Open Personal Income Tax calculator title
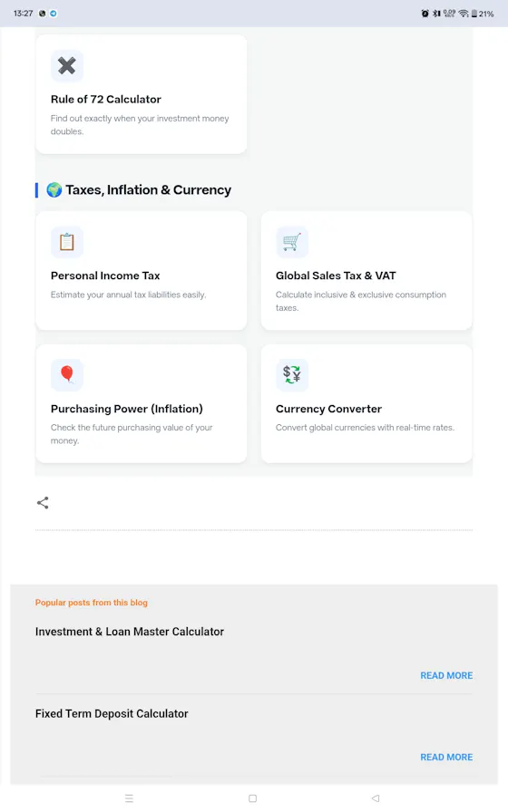Viewport: 508px width, 812px height. 105,275
